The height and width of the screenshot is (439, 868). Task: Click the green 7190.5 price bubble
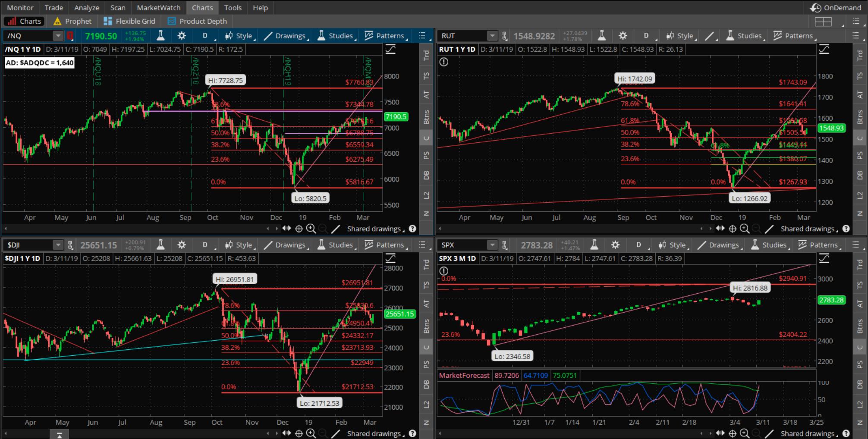point(396,116)
